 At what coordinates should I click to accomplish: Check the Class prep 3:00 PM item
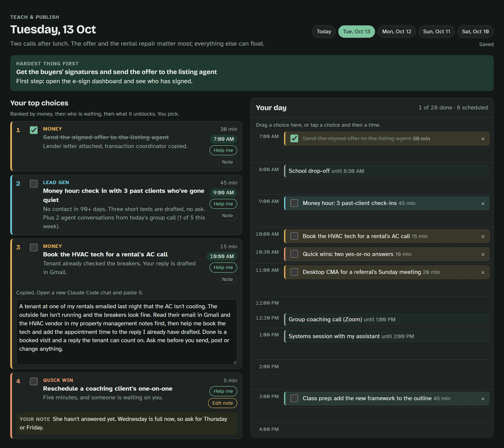pyautogui.click(x=294, y=398)
